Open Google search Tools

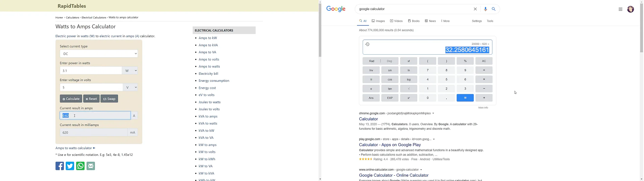490,21
